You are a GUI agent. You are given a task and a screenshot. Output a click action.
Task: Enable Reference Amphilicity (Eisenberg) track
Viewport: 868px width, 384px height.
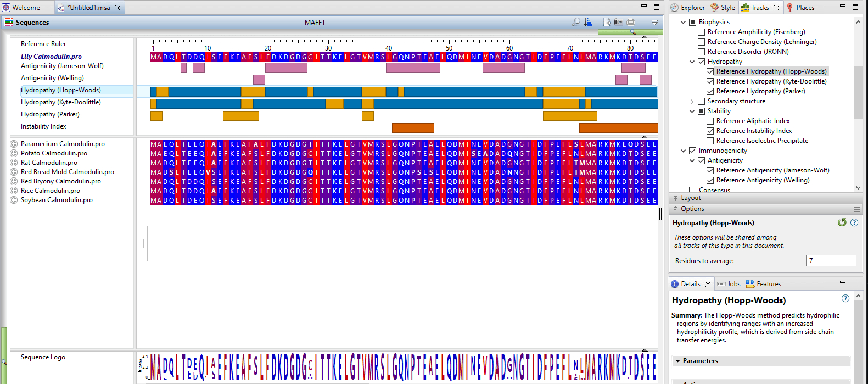coord(701,32)
